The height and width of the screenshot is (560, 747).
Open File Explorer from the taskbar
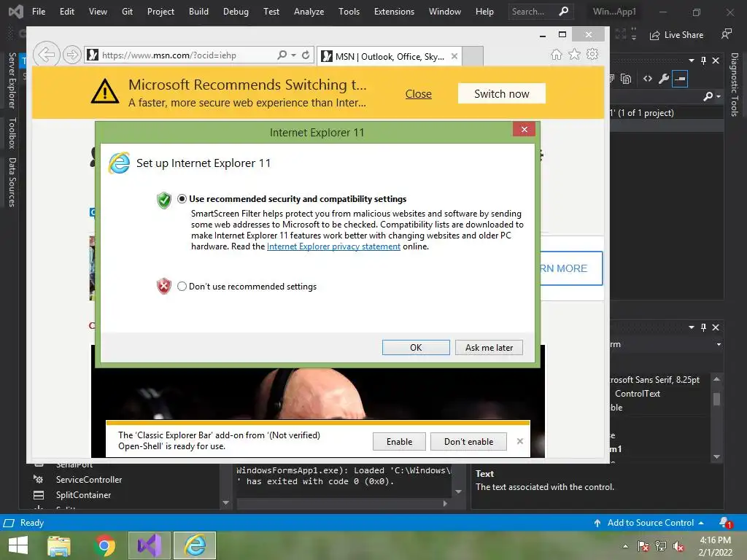[59, 545]
